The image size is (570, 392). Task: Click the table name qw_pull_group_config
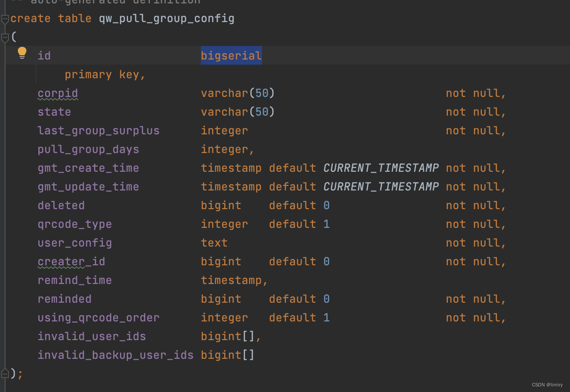click(166, 19)
